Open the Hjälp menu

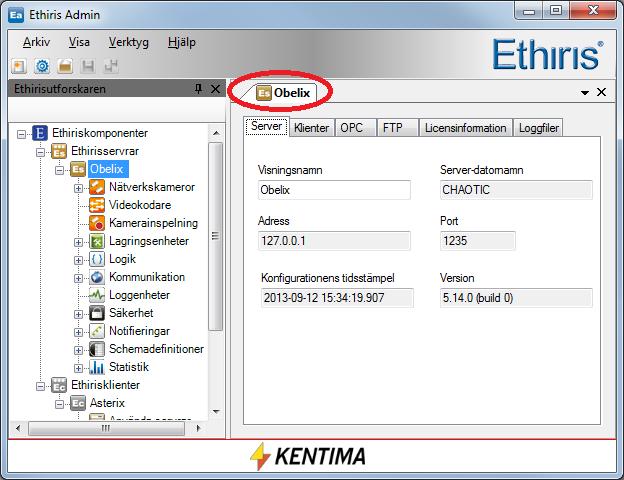point(181,42)
